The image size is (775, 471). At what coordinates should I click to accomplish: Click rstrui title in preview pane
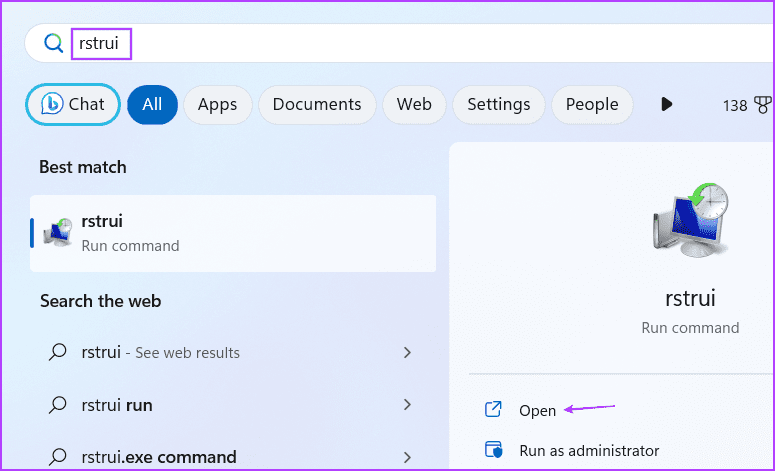click(690, 299)
